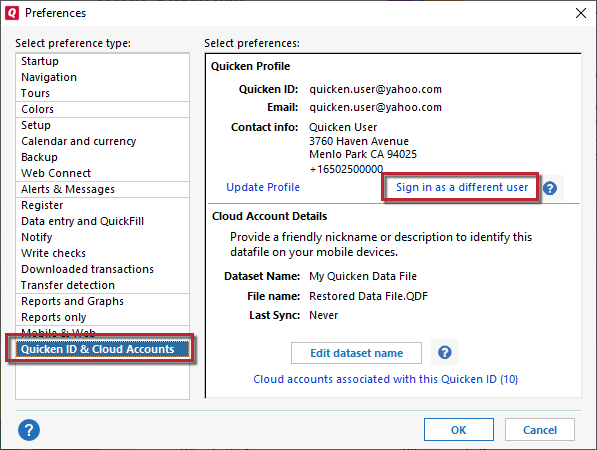This screenshot has width=597, height=450.
Task: Click the Edit dataset name button
Action: click(x=356, y=353)
